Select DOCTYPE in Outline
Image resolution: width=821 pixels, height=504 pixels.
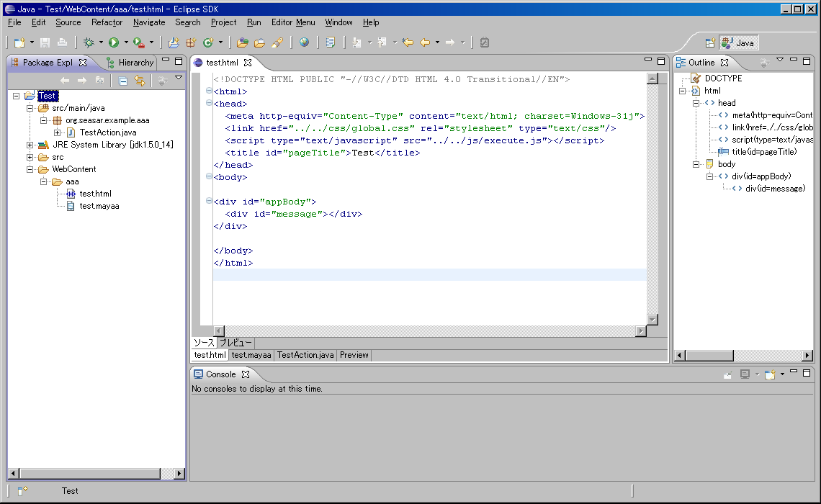(723, 78)
